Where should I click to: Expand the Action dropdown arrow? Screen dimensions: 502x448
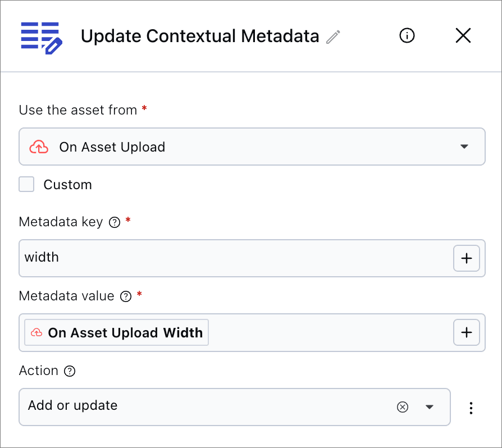pyautogui.click(x=430, y=407)
